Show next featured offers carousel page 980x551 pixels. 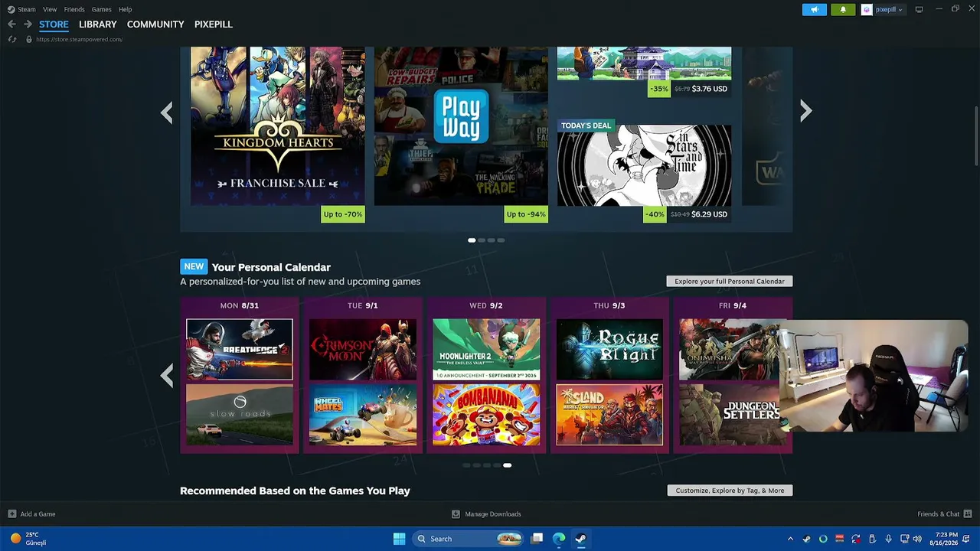[x=805, y=112]
